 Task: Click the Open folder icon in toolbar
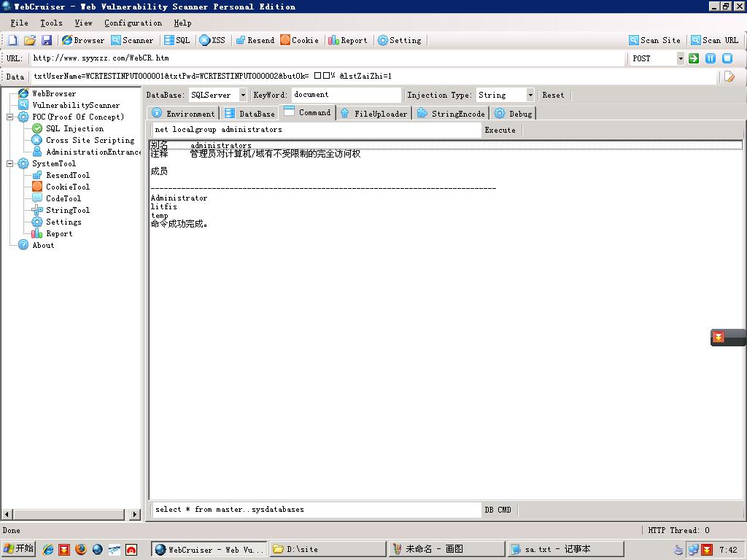[x=29, y=41]
